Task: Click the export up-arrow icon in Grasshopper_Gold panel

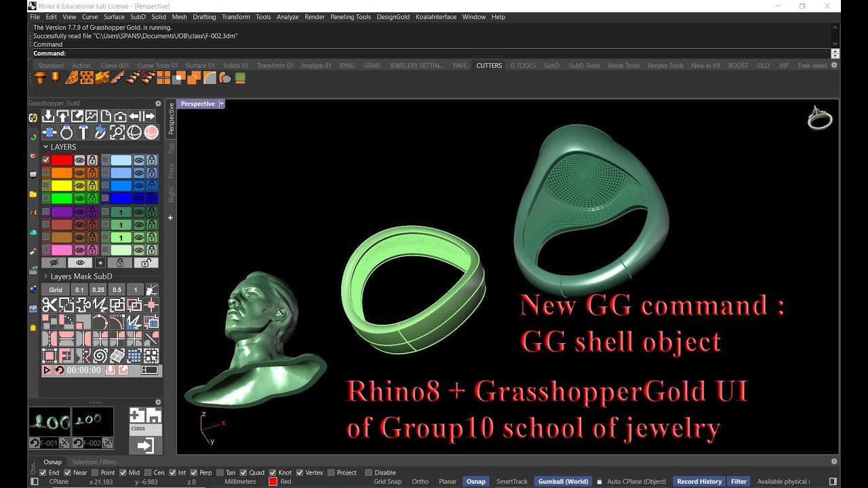Action: point(62,117)
